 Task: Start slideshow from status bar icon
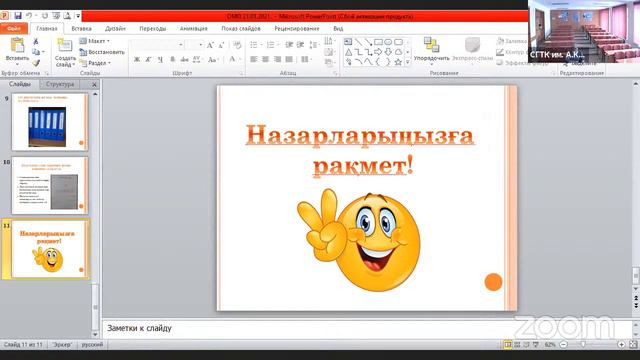point(536,345)
